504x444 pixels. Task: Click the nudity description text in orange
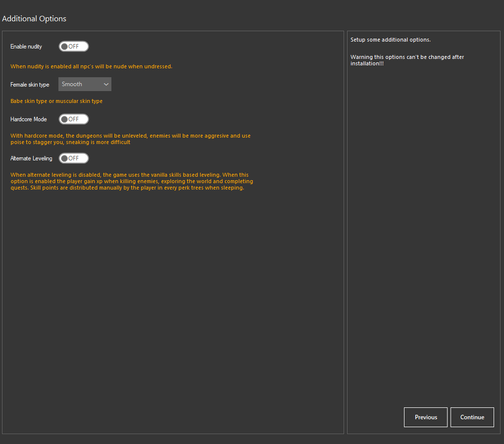click(91, 66)
